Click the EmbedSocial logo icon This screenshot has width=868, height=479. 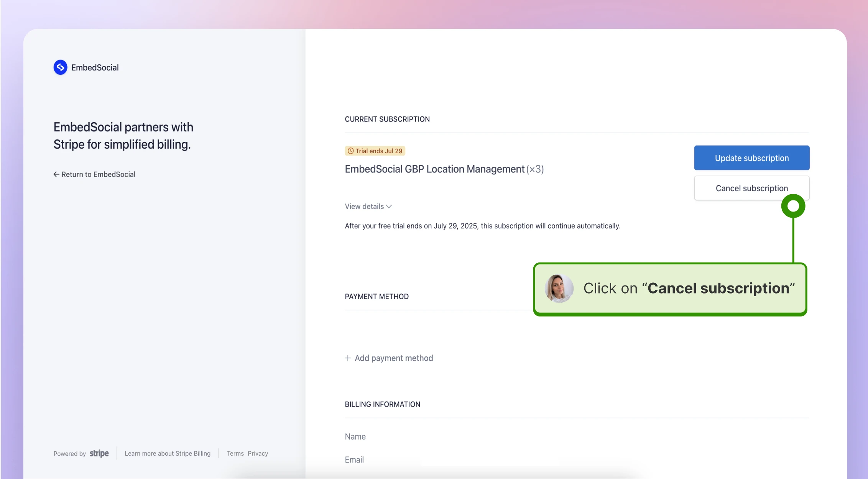point(60,67)
